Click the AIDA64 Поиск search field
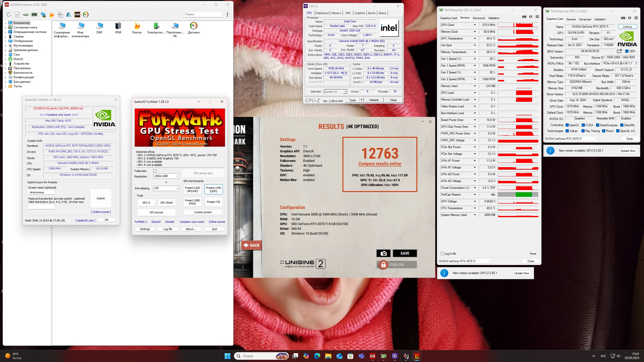644x362 pixels. (203, 14)
